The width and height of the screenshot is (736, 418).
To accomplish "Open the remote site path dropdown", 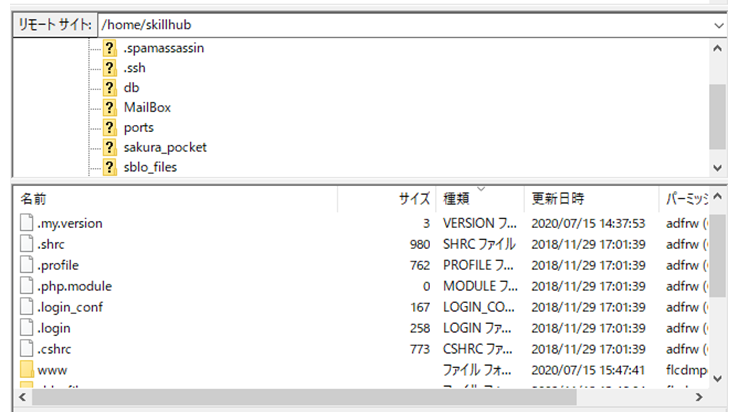I will tap(718, 25).
